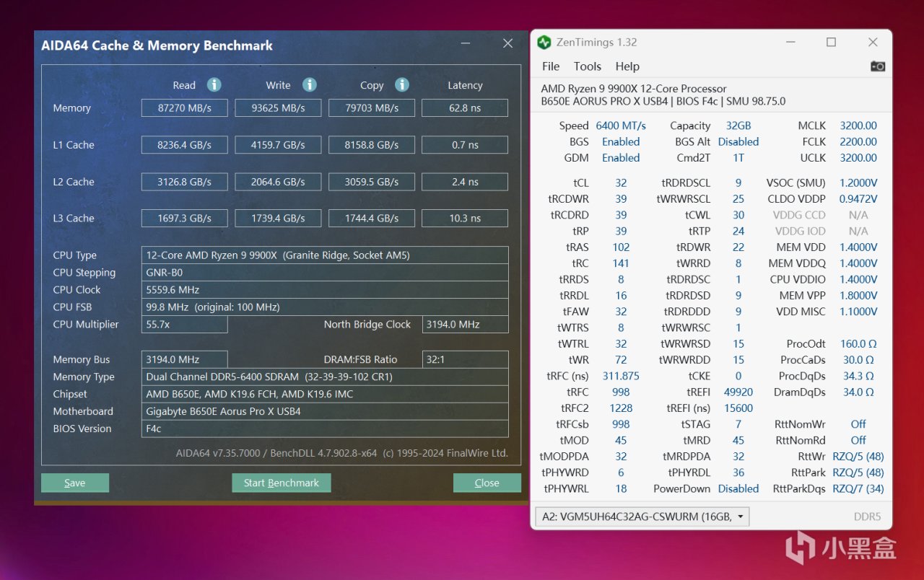Screen dimensions: 924x580
Task: Click the BGS value Enabled
Action: (x=621, y=141)
